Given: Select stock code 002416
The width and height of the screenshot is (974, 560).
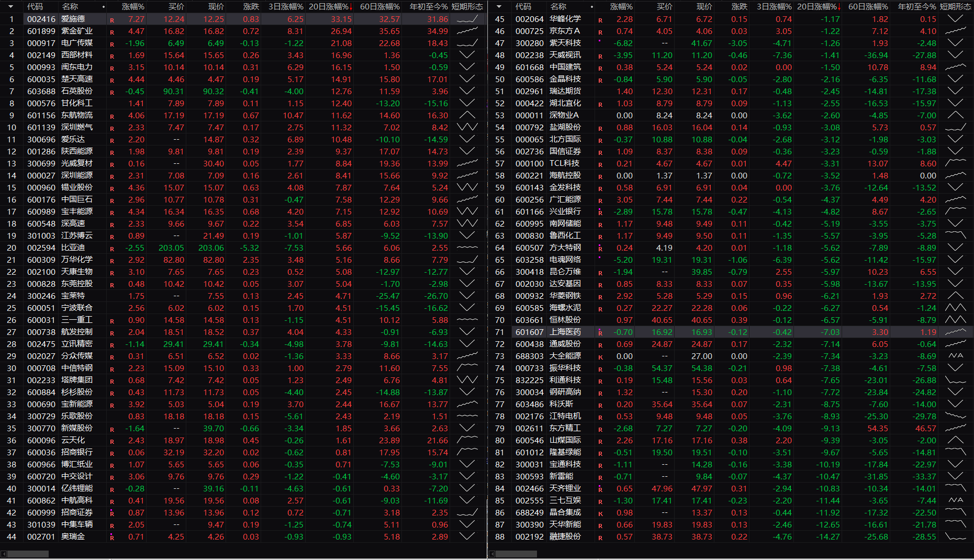Looking at the screenshot, I should pyautogui.click(x=41, y=19).
